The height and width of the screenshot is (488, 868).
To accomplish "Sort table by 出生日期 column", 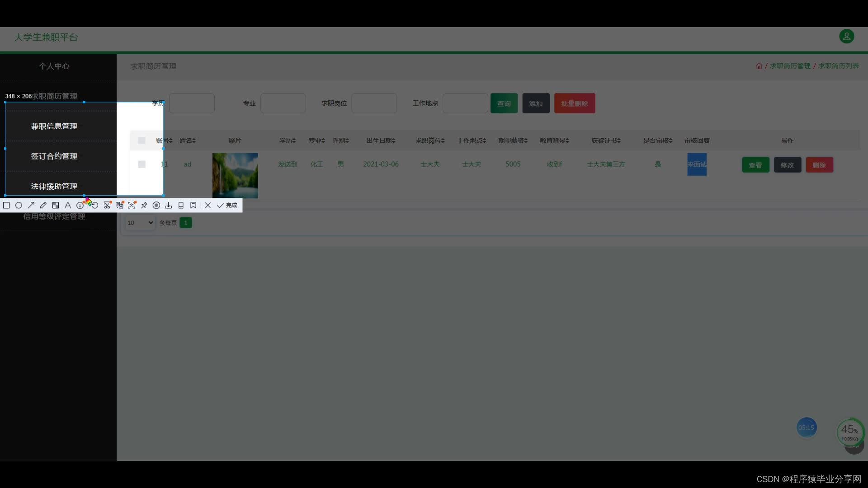I will 381,141.
